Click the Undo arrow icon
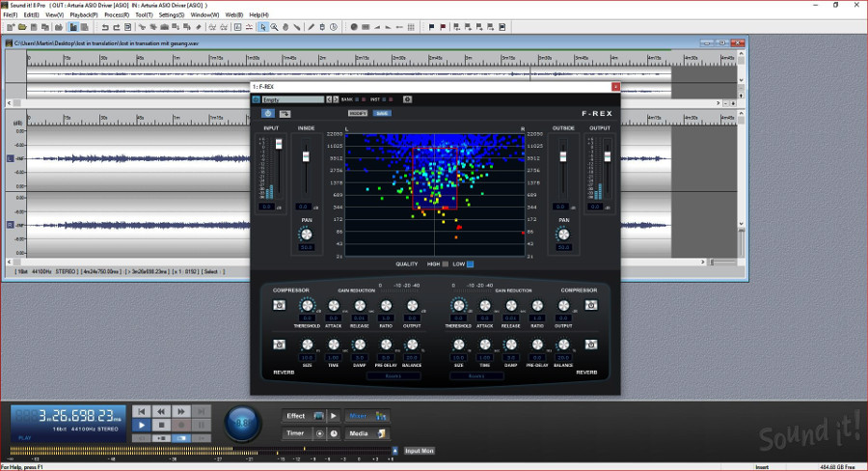This screenshot has width=868, height=471. [104, 27]
